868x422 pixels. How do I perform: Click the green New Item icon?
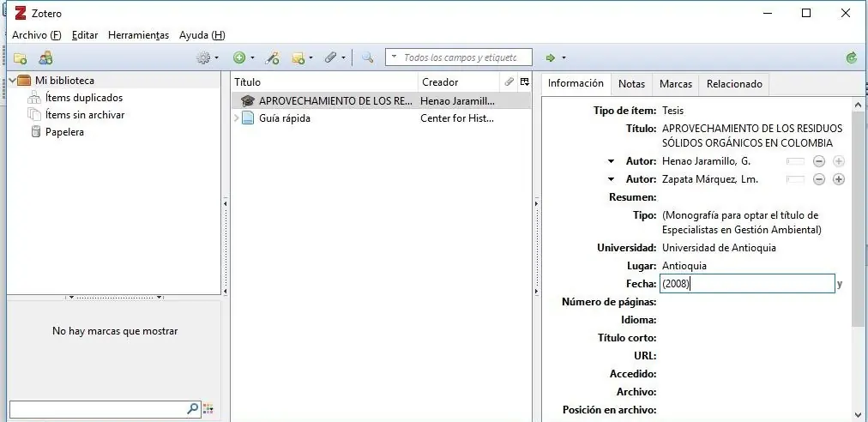point(239,57)
